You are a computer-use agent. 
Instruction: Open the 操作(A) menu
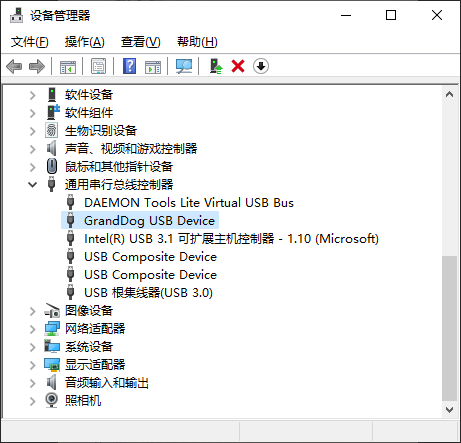[x=85, y=42]
